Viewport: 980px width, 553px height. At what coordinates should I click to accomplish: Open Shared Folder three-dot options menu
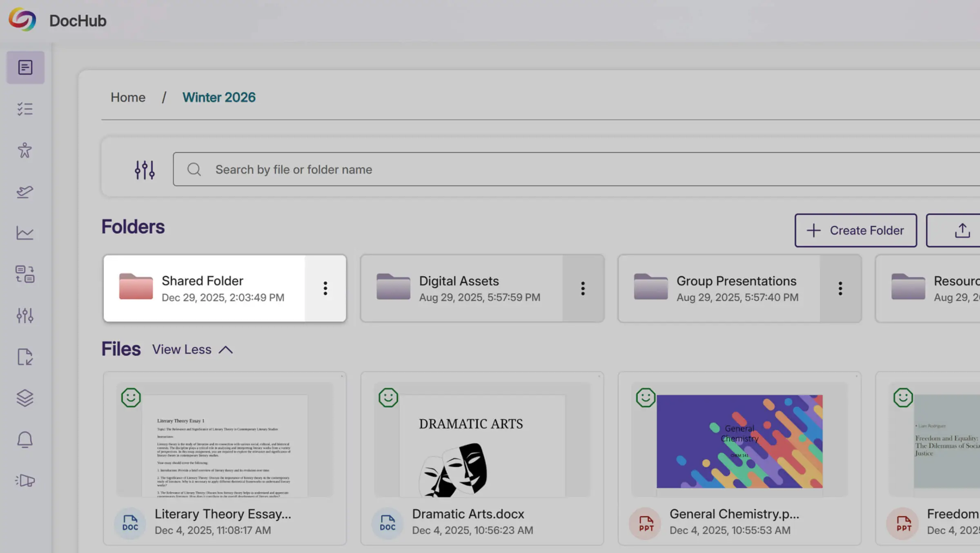coord(325,289)
